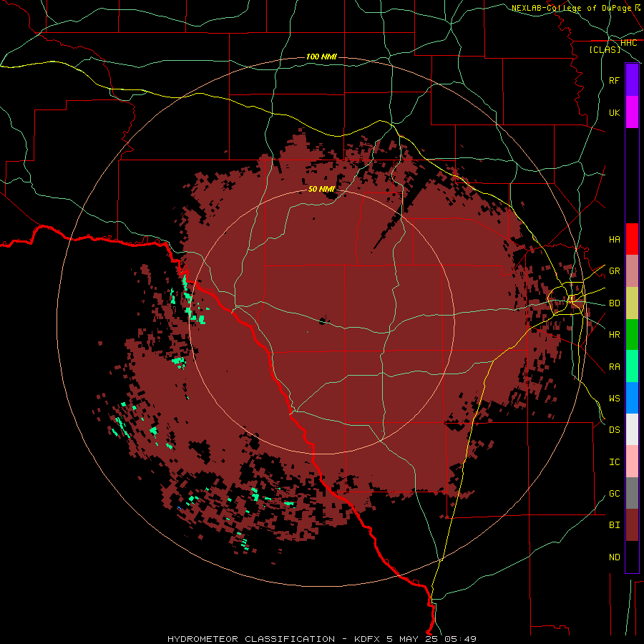Screen dimensions: 644x644
Task: Click the RF purple color swatch
Action: pyautogui.click(x=632, y=80)
